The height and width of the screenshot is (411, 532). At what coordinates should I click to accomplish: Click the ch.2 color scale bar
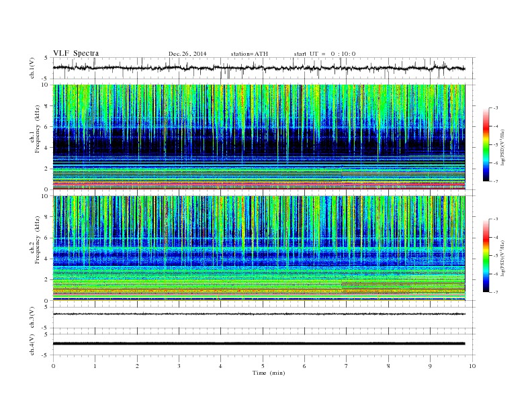[x=486, y=255]
